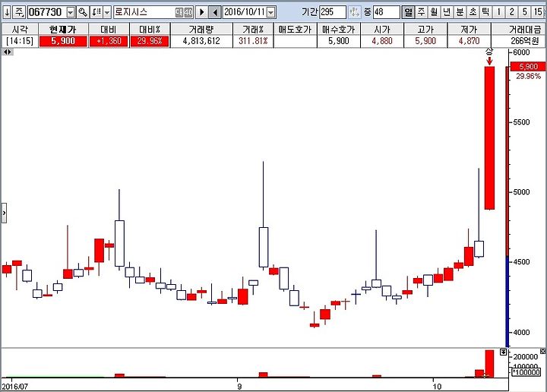Choose the 5 interval button

pyautogui.click(x=525, y=12)
